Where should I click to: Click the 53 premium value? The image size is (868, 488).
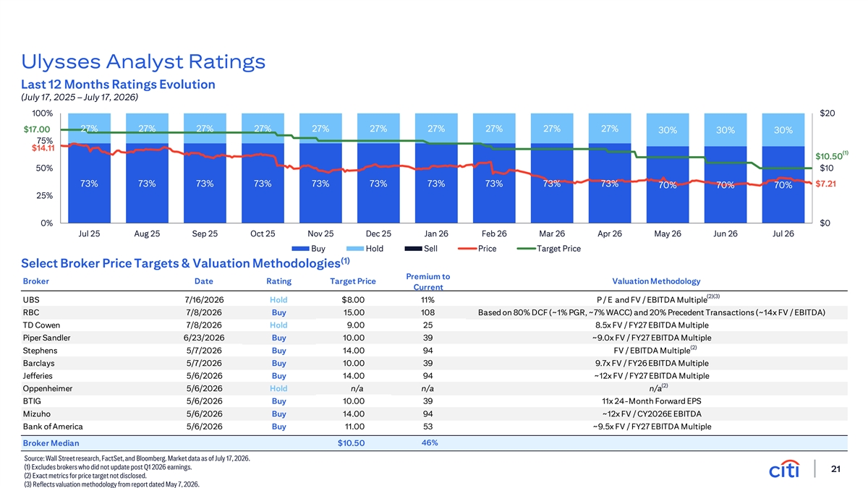tap(427, 427)
